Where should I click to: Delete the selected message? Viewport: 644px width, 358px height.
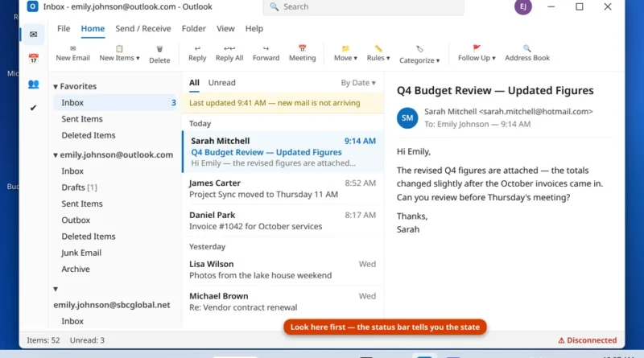tap(159, 55)
